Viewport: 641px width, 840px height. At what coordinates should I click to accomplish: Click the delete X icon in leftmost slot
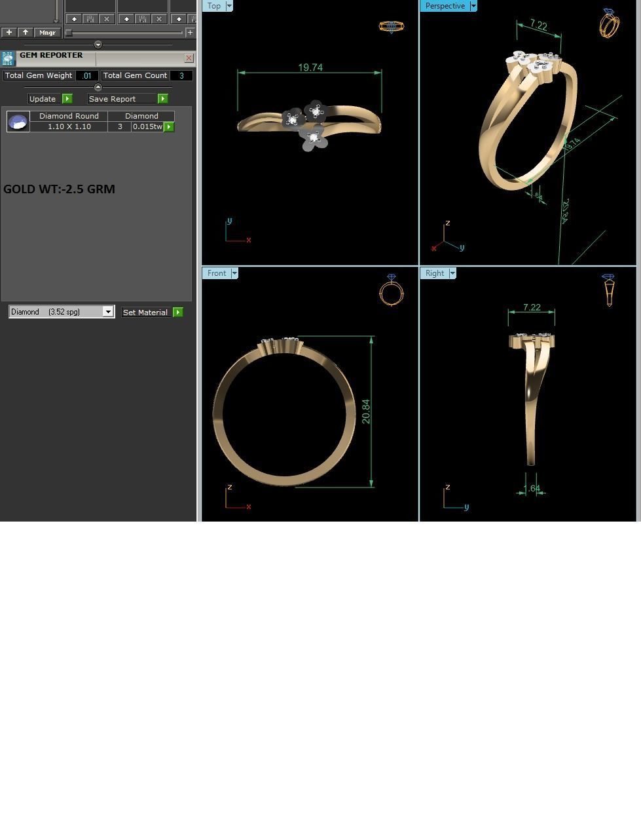(107, 19)
